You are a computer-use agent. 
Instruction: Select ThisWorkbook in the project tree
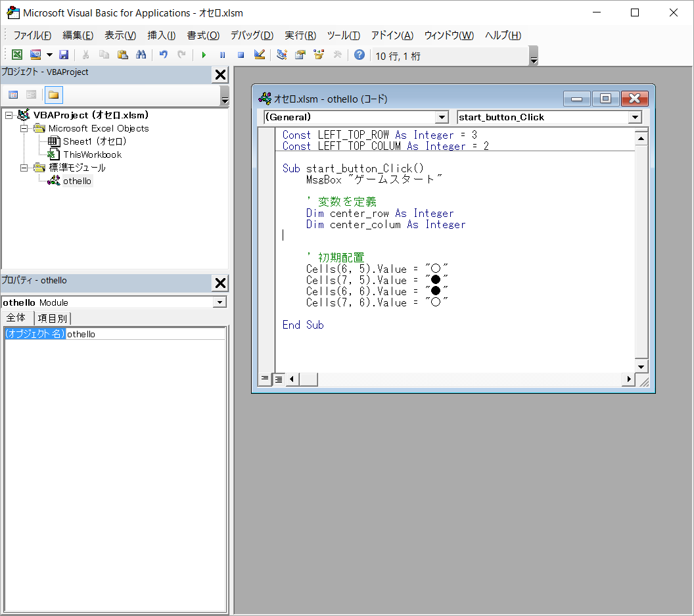[92, 154]
